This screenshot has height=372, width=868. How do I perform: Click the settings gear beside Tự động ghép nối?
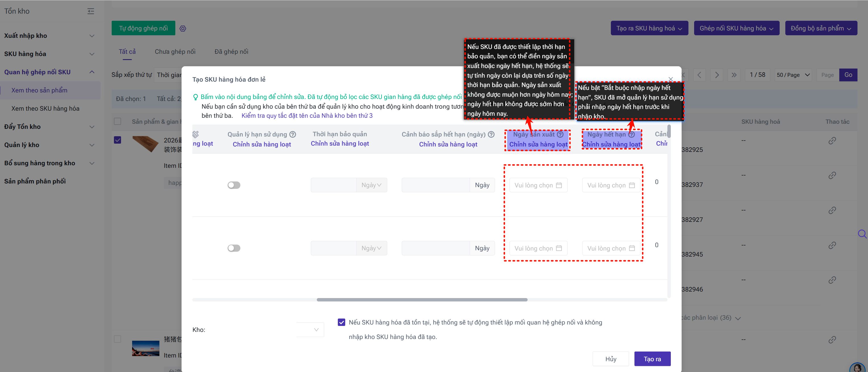pos(183,29)
